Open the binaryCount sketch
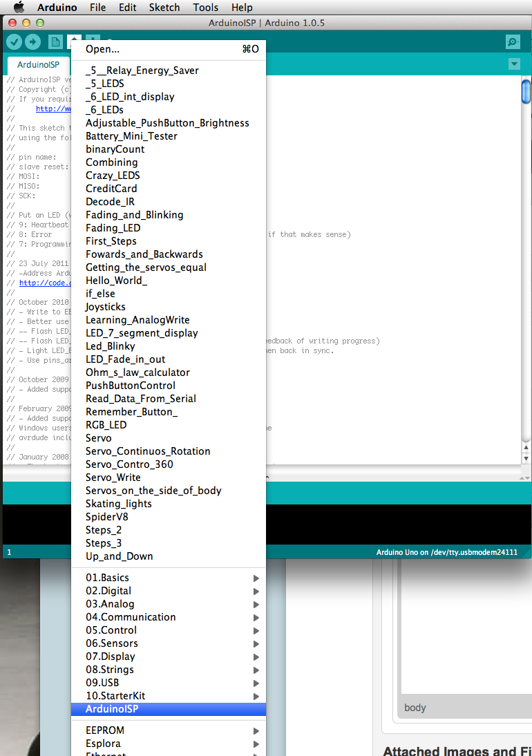 coord(169,149)
